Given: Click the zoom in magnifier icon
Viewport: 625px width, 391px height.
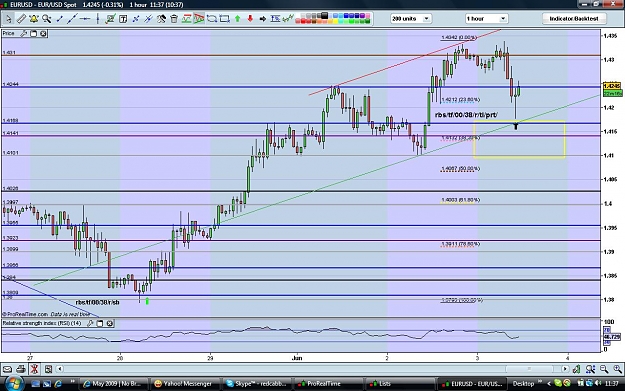Looking at the screenshot, I should [x=617, y=369].
